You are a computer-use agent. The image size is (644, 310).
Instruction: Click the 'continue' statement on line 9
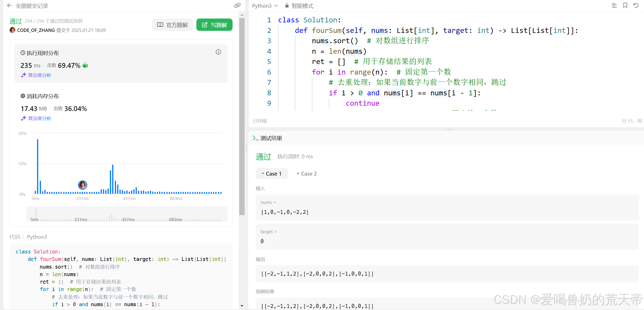pyautogui.click(x=362, y=103)
